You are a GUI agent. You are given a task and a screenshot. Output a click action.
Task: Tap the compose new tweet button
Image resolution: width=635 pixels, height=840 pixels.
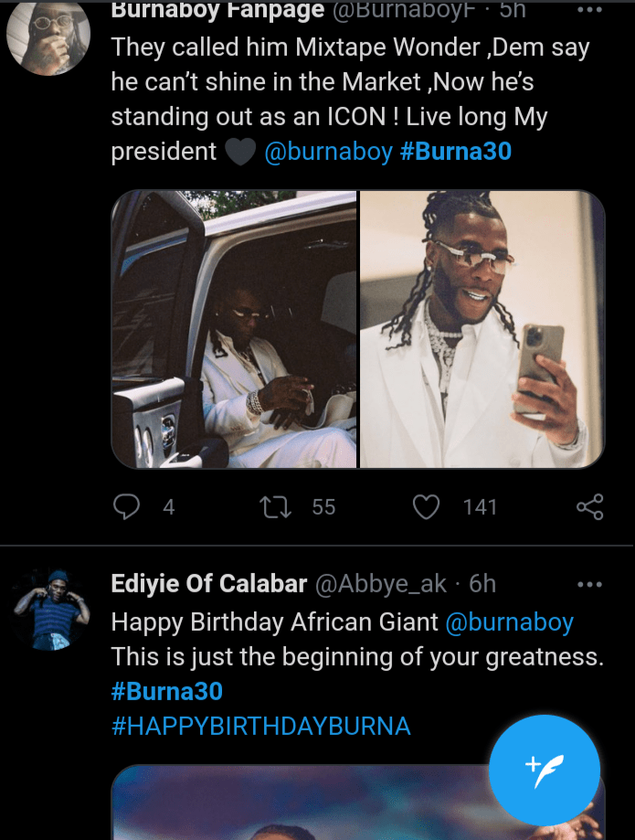544,770
